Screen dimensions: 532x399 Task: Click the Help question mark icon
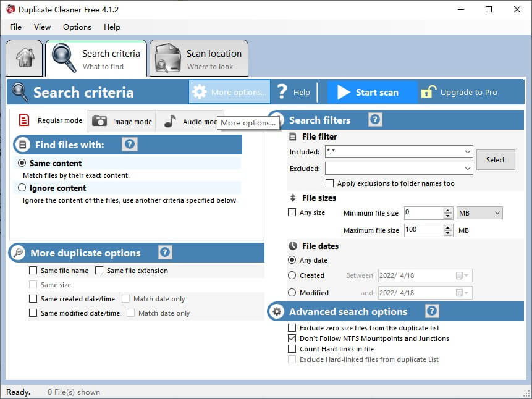click(283, 91)
